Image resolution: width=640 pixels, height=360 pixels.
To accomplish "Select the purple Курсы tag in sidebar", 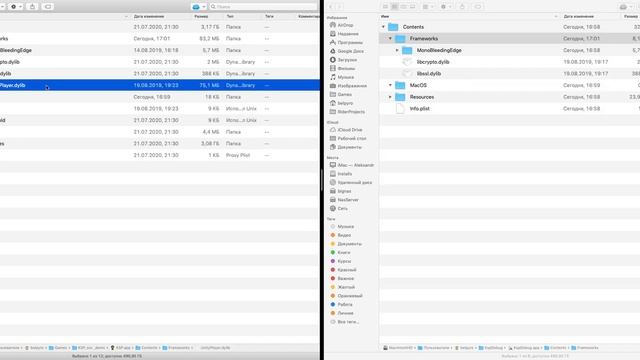I will point(344,261).
